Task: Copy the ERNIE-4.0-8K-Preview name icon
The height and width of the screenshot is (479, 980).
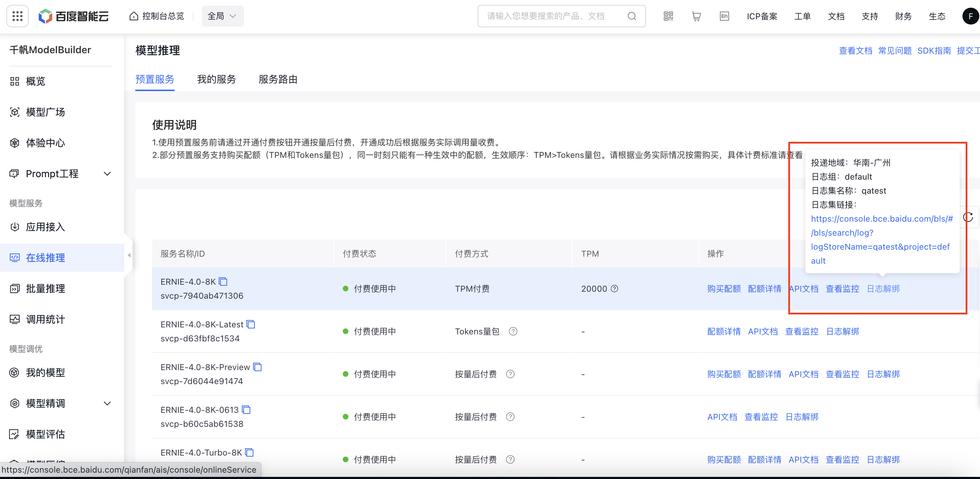Action: pos(258,367)
